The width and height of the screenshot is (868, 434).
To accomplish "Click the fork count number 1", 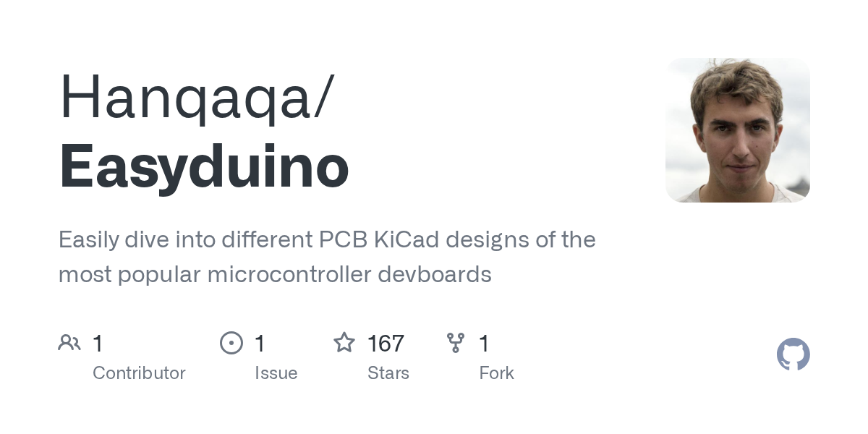I will click(x=484, y=344).
